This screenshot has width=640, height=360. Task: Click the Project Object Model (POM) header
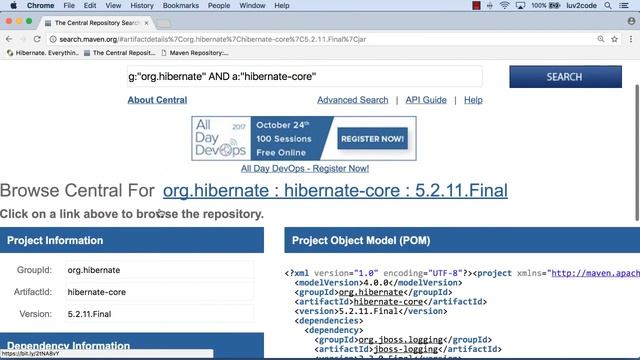point(462,240)
